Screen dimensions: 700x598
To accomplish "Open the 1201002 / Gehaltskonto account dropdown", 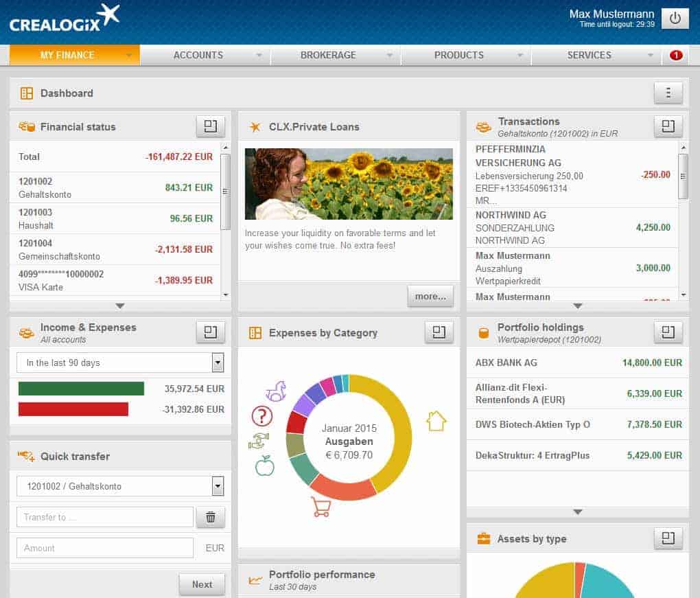I will (120, 486).
